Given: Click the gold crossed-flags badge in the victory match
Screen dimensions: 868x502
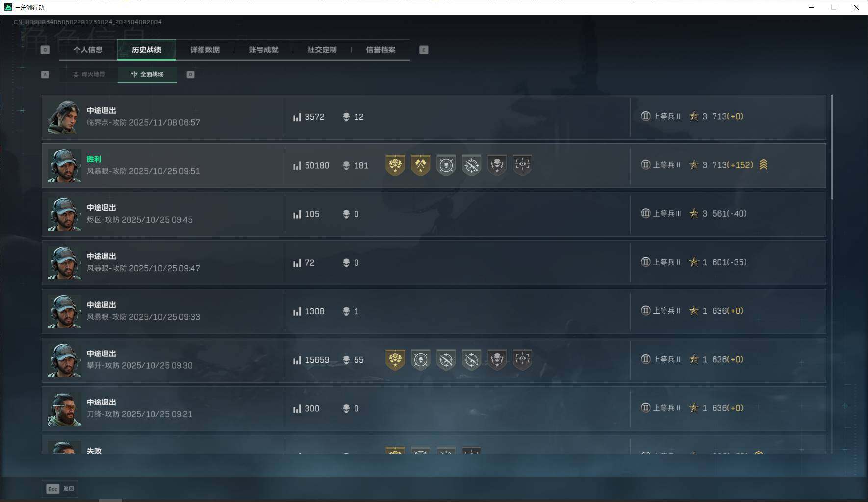Looking at the screenshot, I should coord(420,165).
